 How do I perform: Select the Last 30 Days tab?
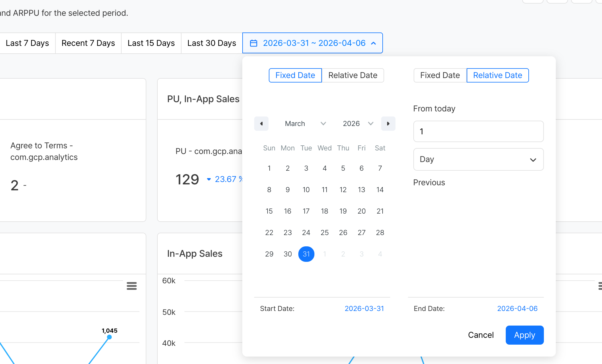pyautogui.click(x=212, y=43)
